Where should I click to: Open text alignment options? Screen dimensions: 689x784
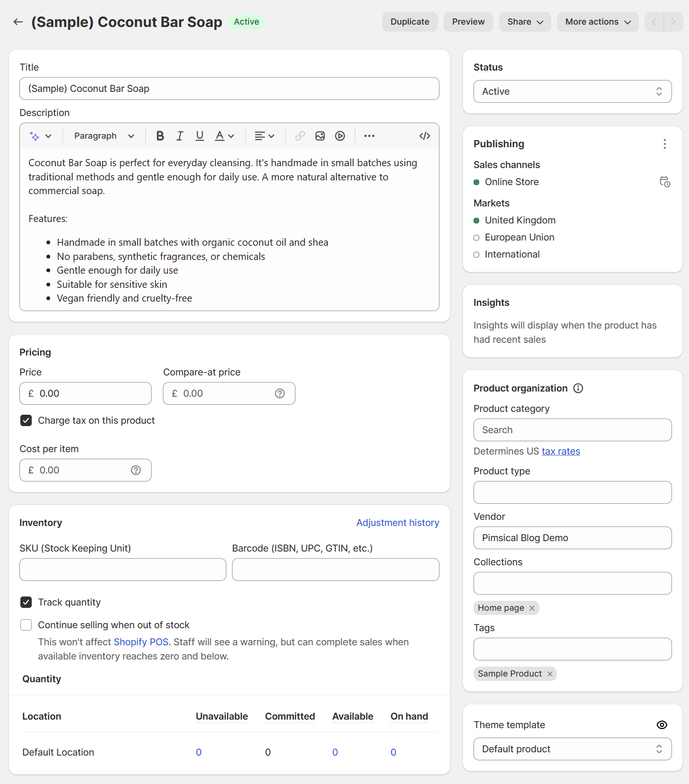click(264, 136)
